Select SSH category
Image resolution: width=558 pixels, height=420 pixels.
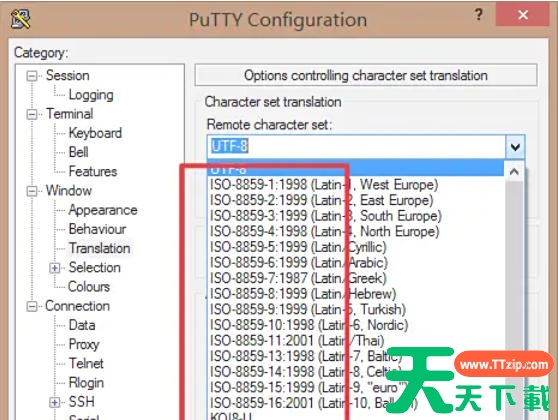point(81,402)
